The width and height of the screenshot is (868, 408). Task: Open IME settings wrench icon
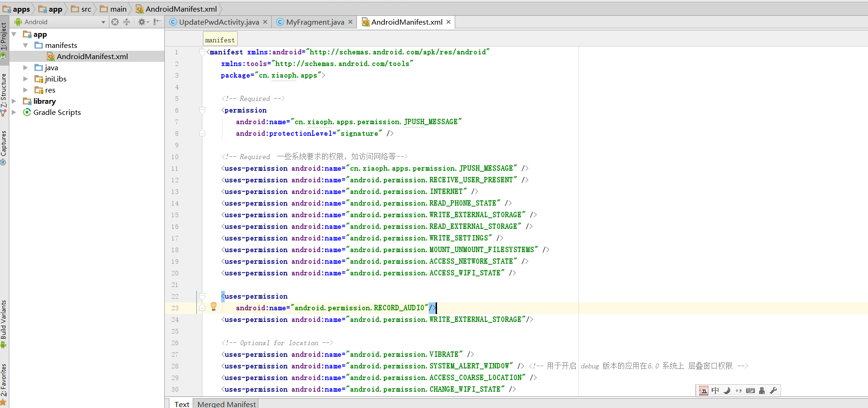773,391
